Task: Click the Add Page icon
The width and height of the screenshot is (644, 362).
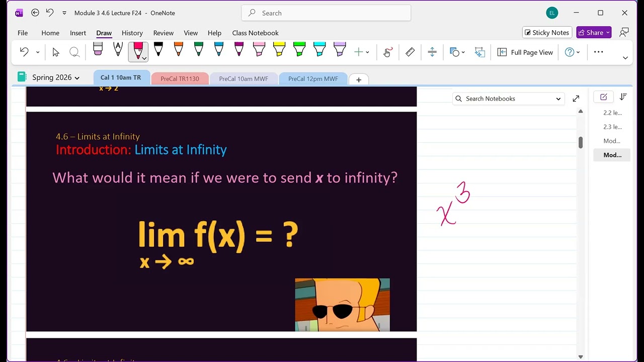Action: (604, 97)
